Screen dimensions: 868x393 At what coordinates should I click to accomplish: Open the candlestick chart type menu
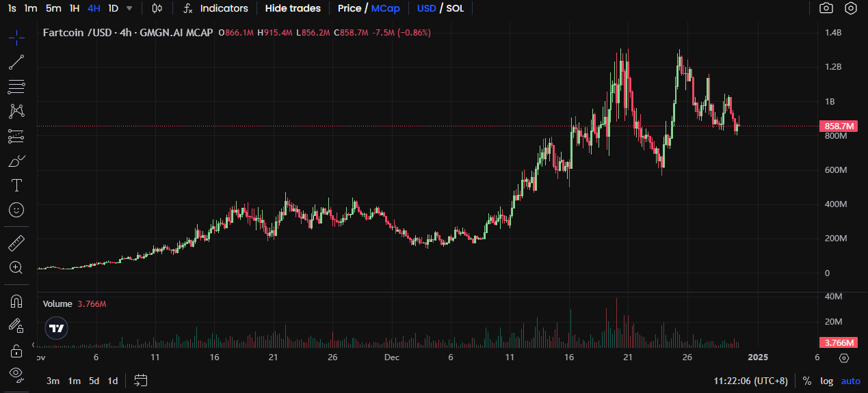tap(157, 8)
